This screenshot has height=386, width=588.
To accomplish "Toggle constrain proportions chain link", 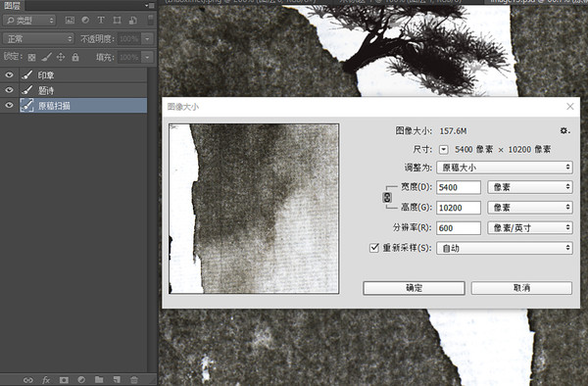I will [x=387, y=197].
